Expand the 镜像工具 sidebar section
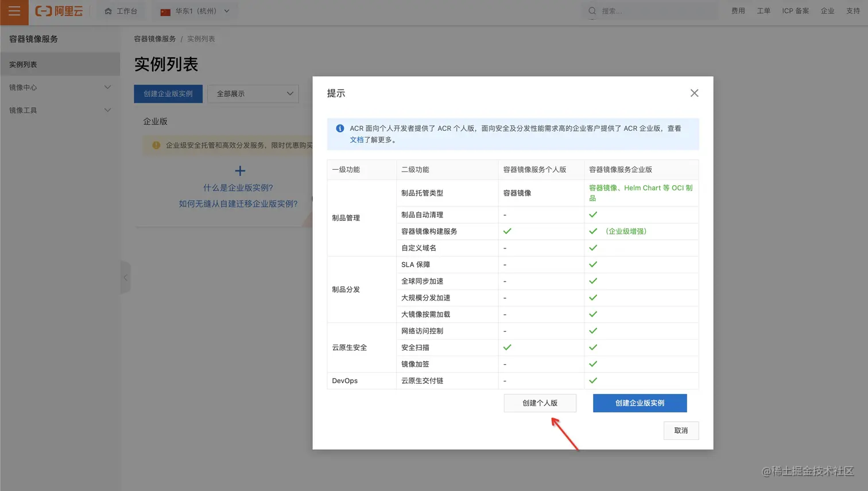This screenshot has width=868, height=491. 60,110
